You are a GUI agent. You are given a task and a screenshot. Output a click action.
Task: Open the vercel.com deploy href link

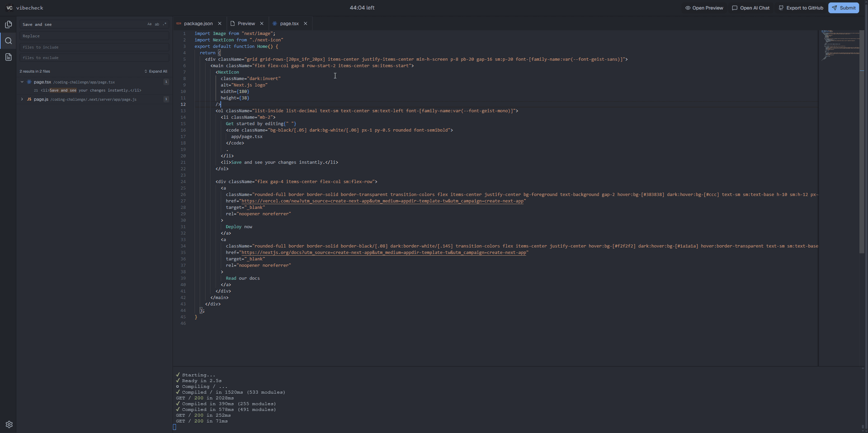(x=382, y=201)
